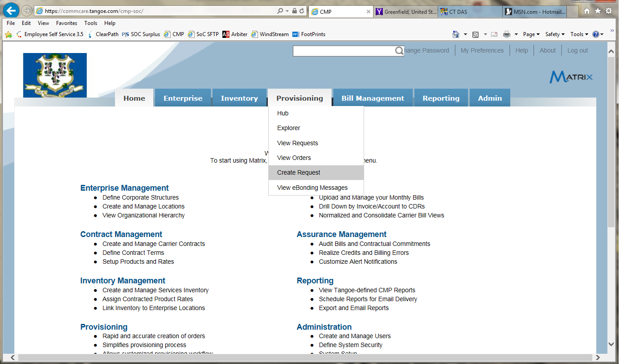This screenshot has height=364, width=619.
Task: Open browser settings gear icon
Action: pos(609,11)
